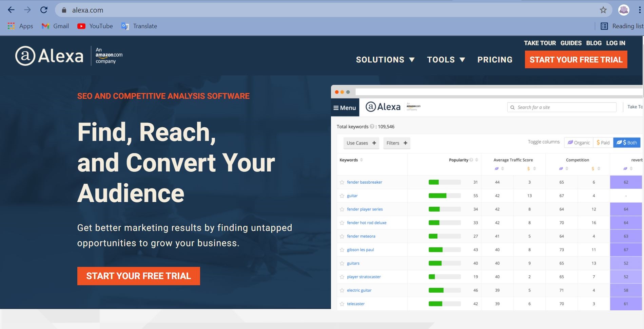This screenshot has height=329, width=644.
Task: Click the Popularity help icon
Action: pos(471,160)
